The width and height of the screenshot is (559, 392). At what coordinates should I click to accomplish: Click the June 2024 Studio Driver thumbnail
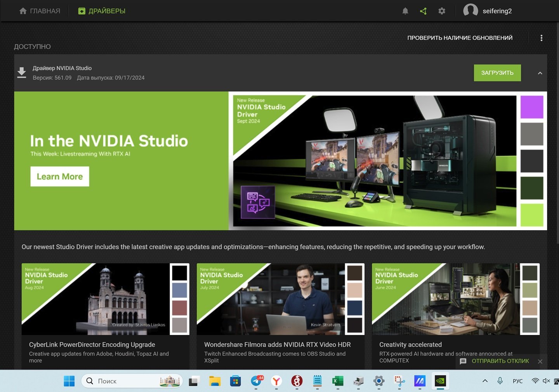coord(455,299)
